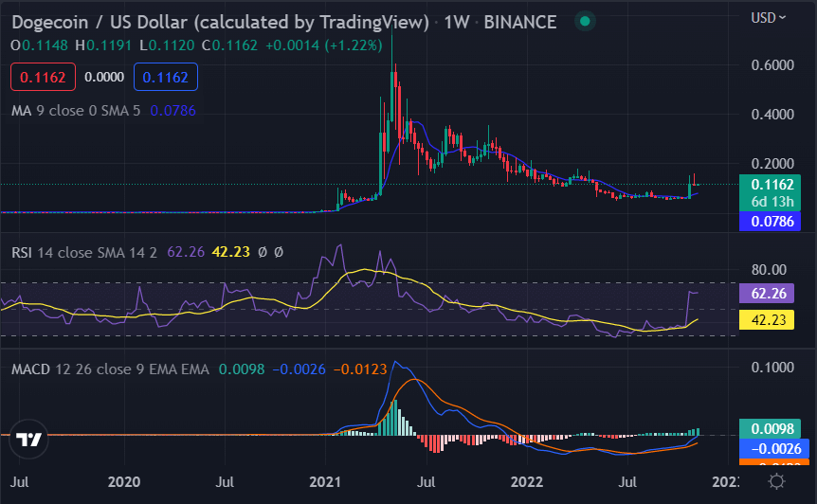Click the close price C0.1162 value
This screenshot has width=817, height=504.
click(229, 45)
